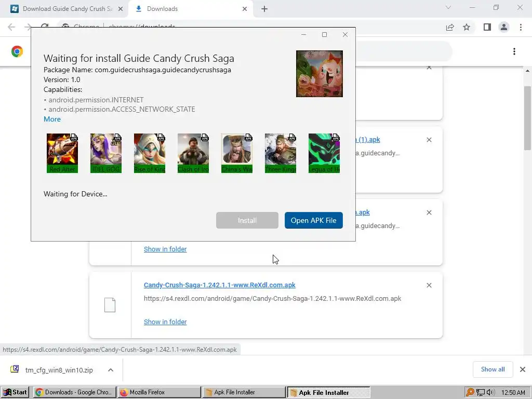The height and width of the screenshot is (399, 532).
Task: Click the 12:50 AM clock
Action: 513,392
